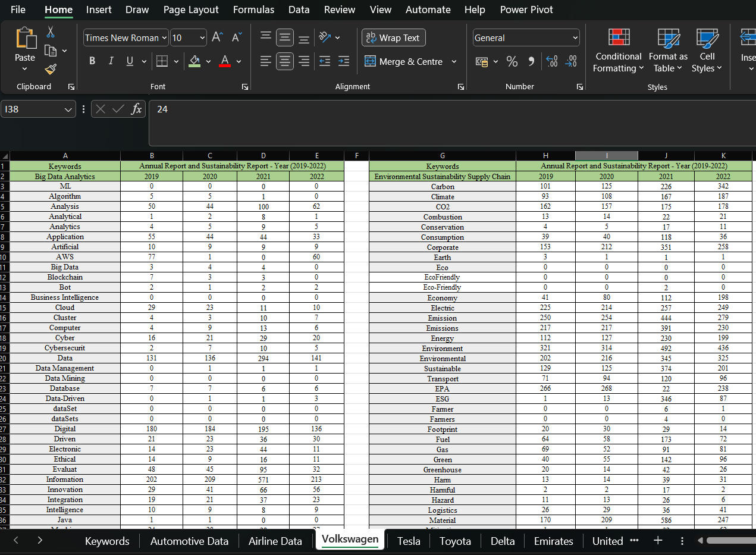Apply Bold formatting from the Font group
This screenshot has width=756, height=555.
pos(92,61)
